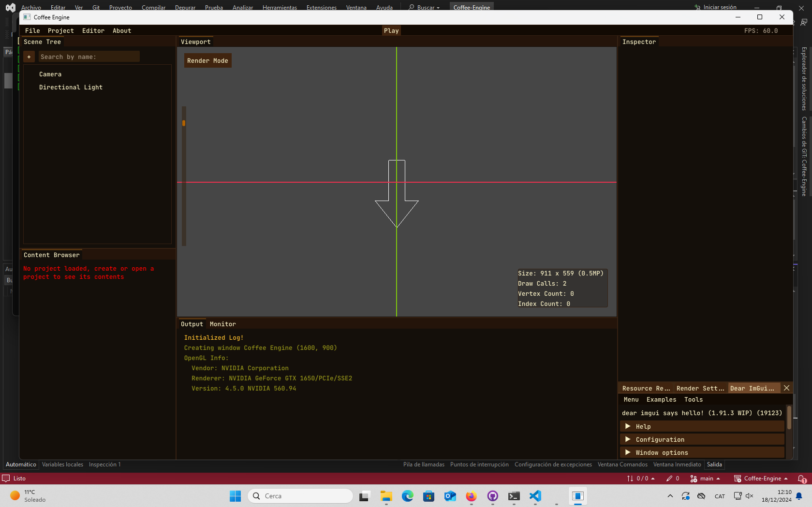This screenshot has height=507, width=812.
Task: Open Task View on the taskbar
Action: 364,496
